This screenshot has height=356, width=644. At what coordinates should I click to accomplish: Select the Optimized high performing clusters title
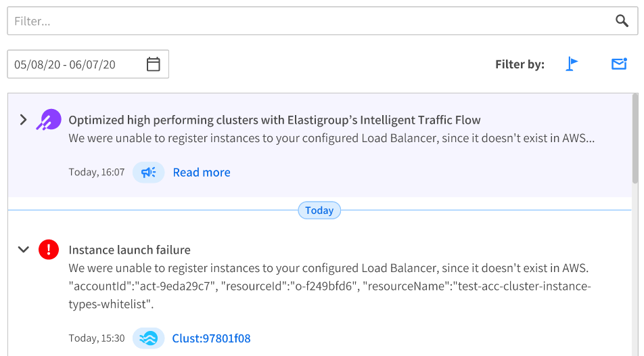point(274,120)
